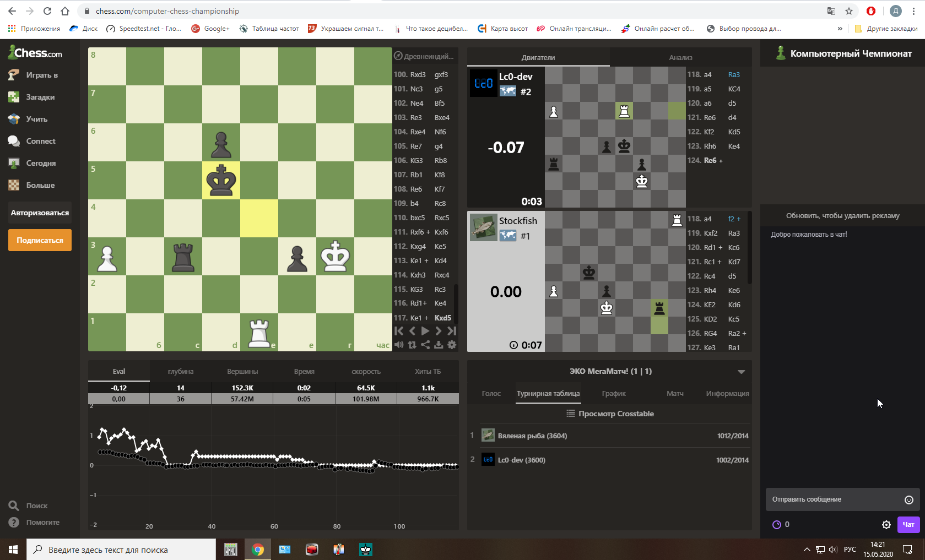925x560 pixels.
Task: Open board settings gear
Action: coord(452,345)
